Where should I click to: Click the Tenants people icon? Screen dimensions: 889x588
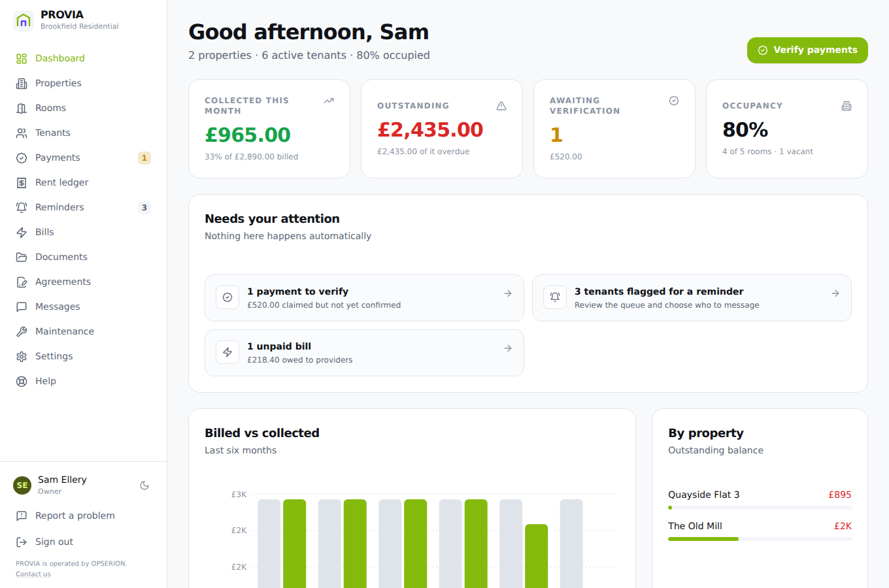point(22,133)
